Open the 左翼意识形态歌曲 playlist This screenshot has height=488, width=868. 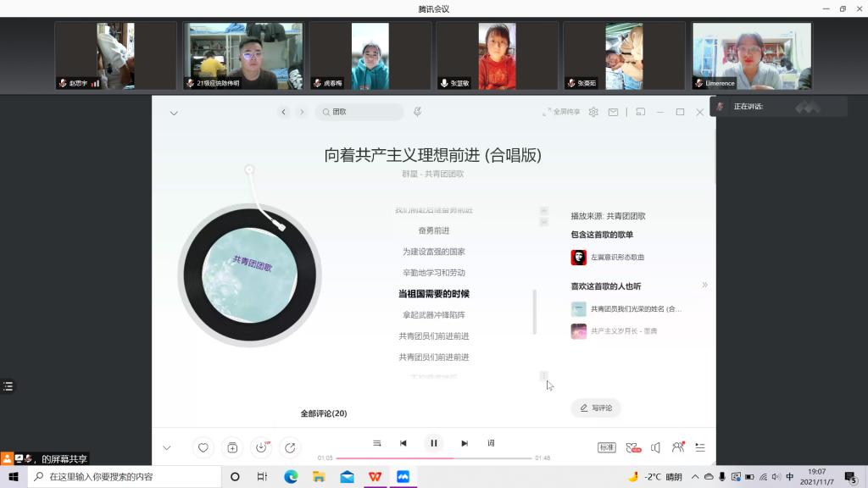tap(617, 257)
